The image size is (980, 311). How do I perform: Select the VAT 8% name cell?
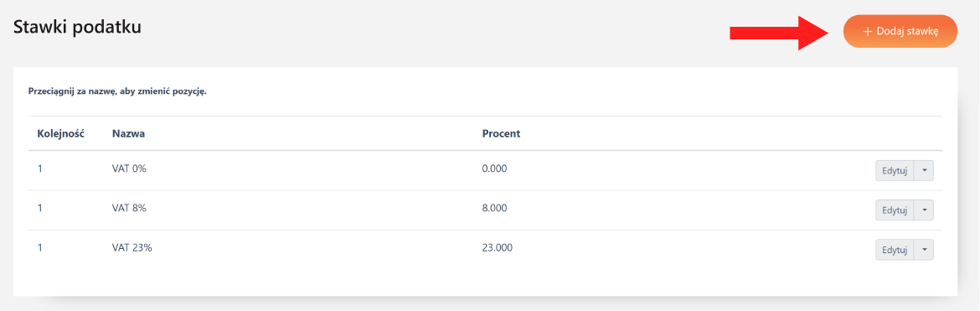[x=129, y=209]
